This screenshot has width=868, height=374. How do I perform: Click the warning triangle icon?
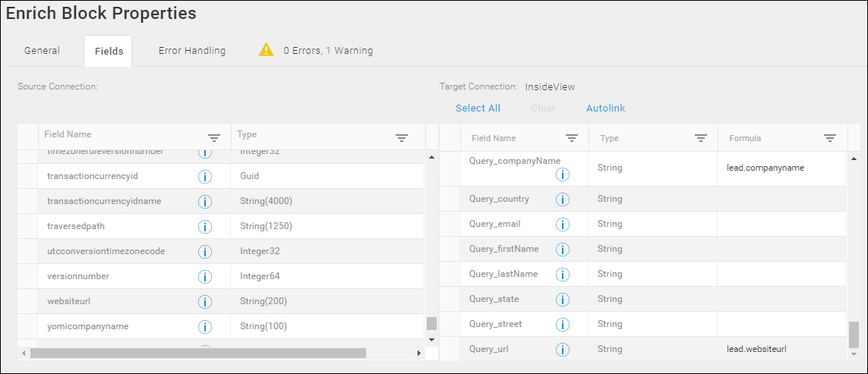point(267,50)
